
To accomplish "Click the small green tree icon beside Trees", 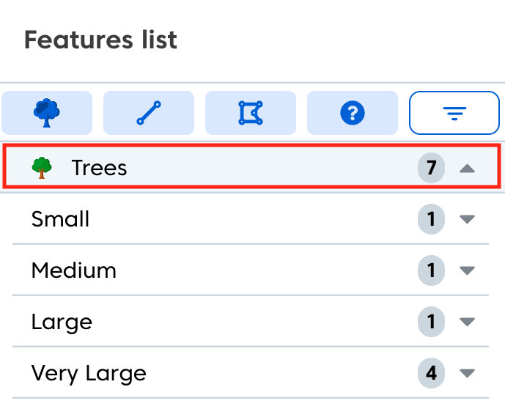I will pos(43,168).
